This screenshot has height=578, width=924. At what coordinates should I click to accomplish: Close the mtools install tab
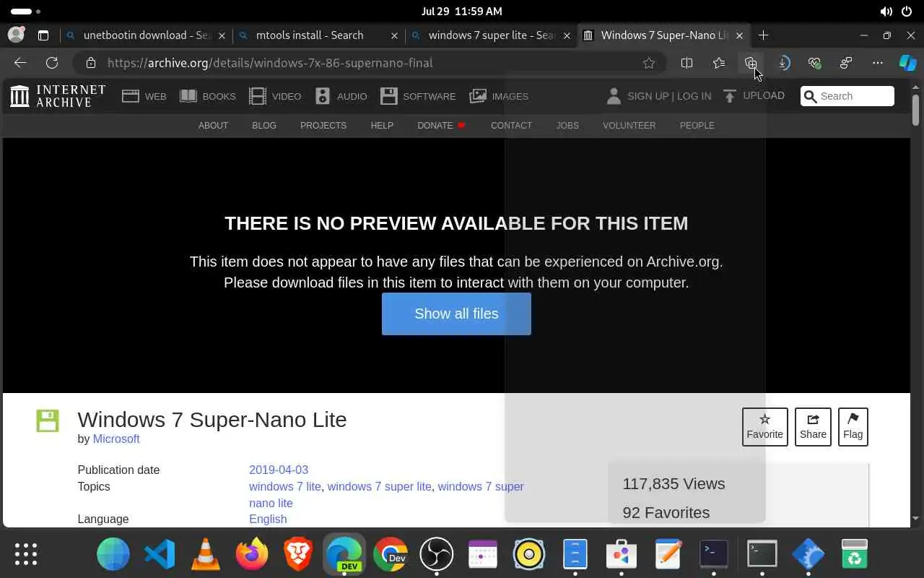pos(394,35)
